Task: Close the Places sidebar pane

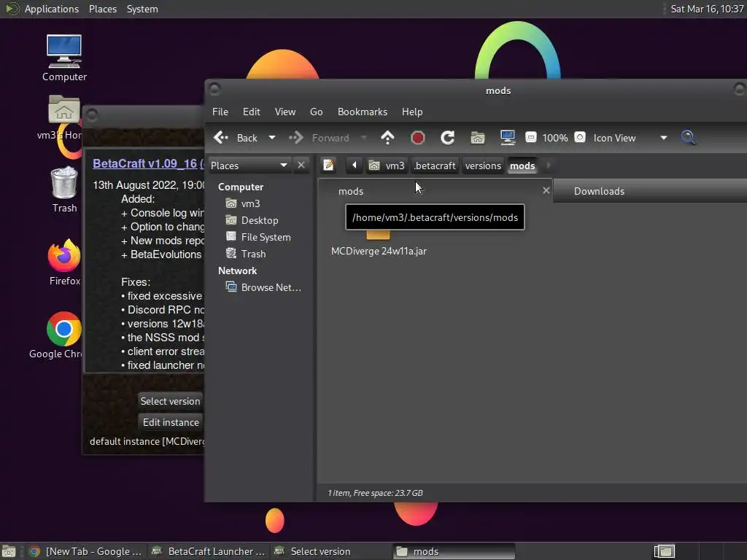Action: point(301,166)
